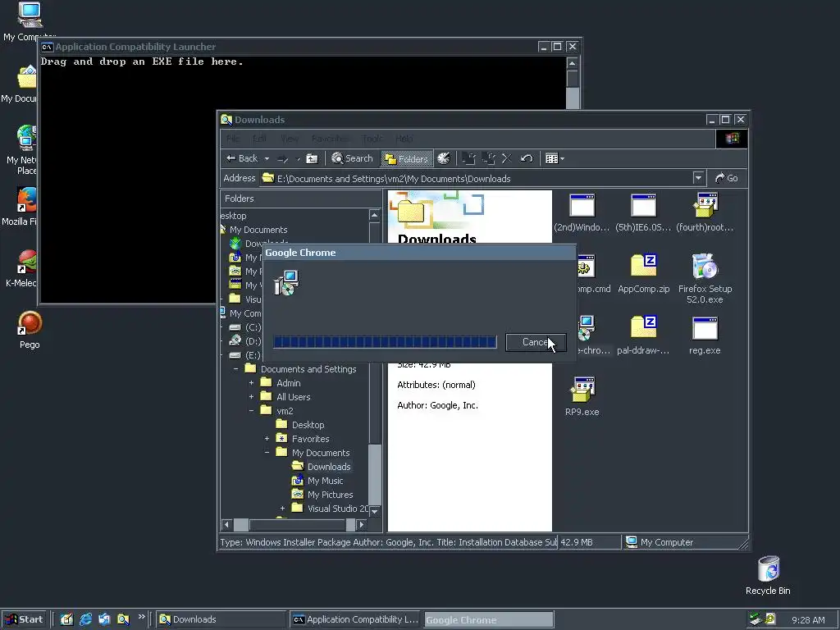This screenshot has width=840, height=630.
Task: Click 'Author: Google, Inc.' text in details pane
Action: pos(437,405)
